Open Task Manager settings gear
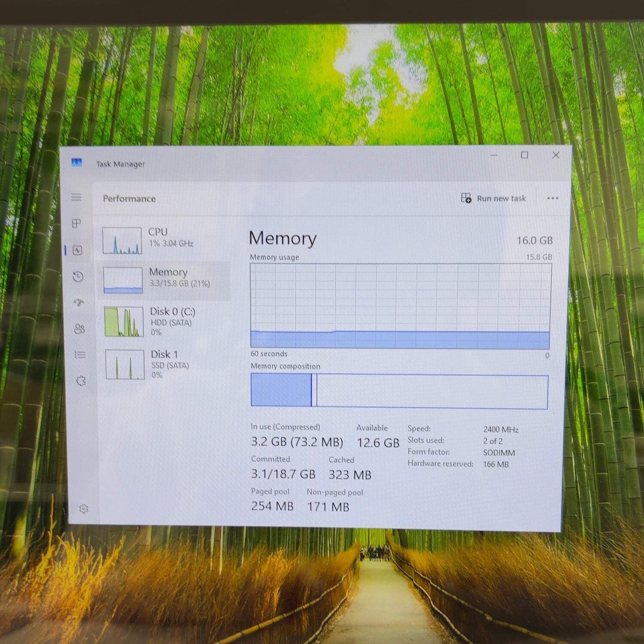This screenshot has height=644, width=644. [x=84, y=509]
